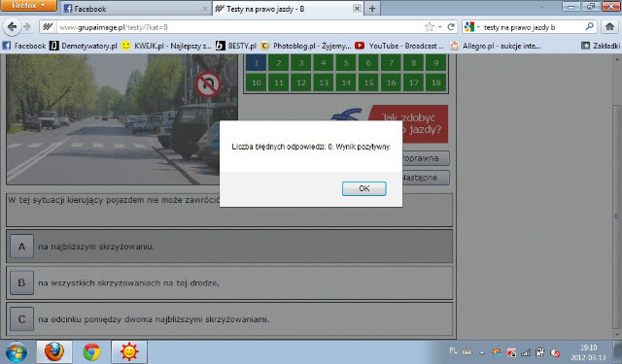
Task: Select question number 8
Action: pyautogui.click(x=414, y=62)
